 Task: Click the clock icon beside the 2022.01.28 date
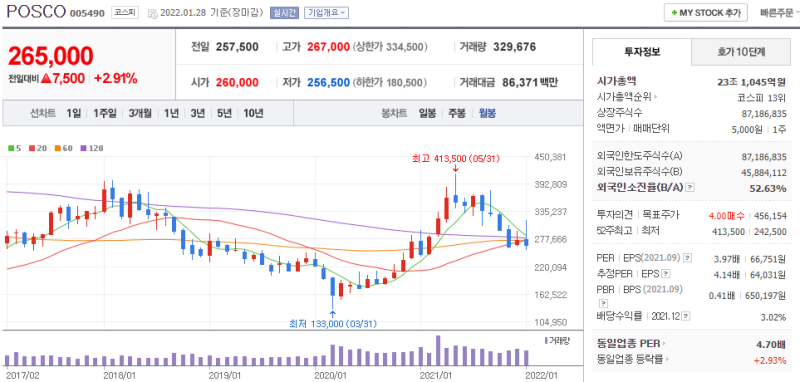click(152, 14)
